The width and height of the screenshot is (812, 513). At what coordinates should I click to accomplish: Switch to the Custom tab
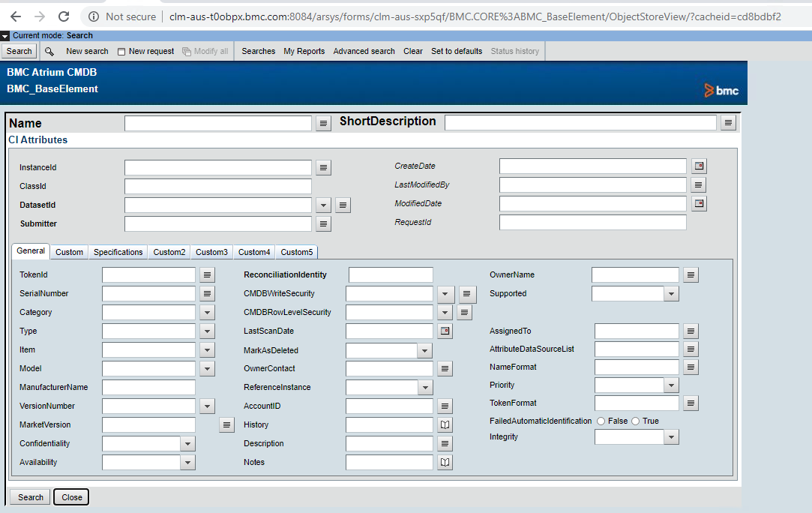pos(70,252)
